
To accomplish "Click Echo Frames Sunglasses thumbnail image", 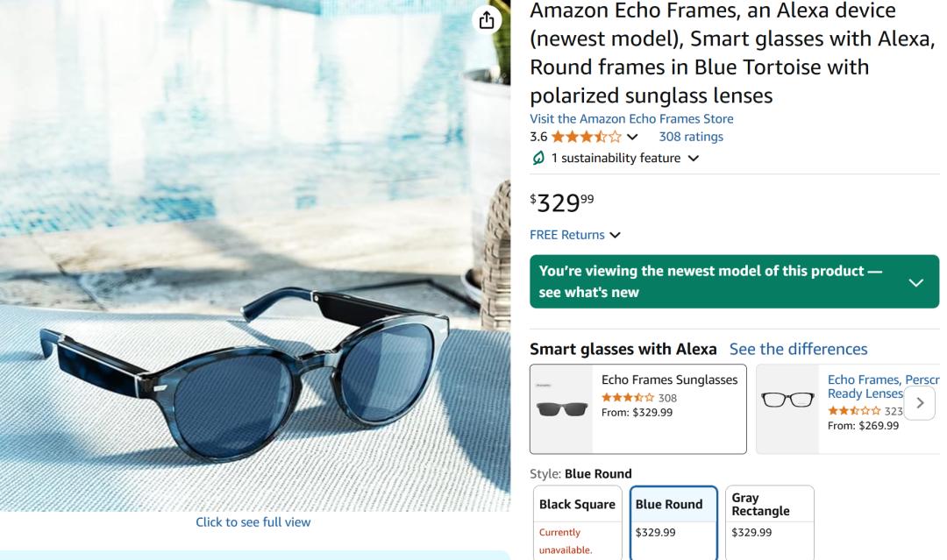I will pos(562,408).
